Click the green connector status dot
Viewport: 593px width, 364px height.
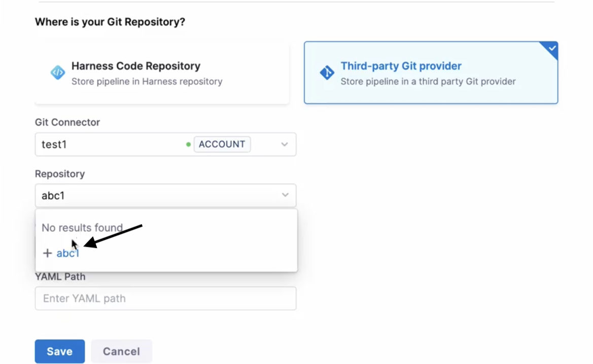[x=188, y=144]
